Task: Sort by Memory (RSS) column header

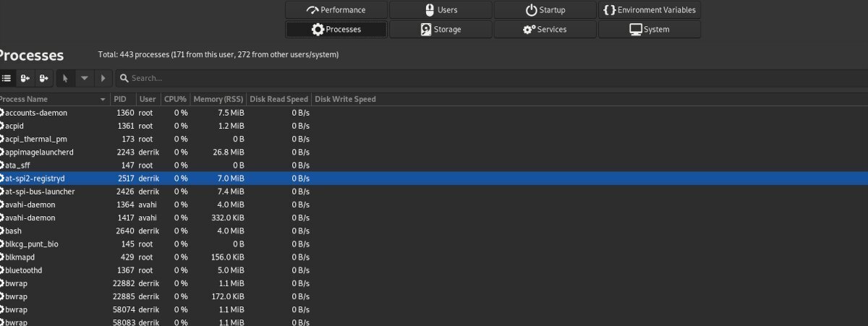Action: pos(218,99)
